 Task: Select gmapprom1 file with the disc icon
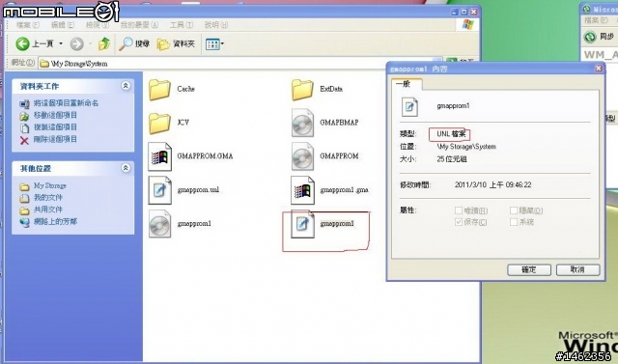[159, 224]
